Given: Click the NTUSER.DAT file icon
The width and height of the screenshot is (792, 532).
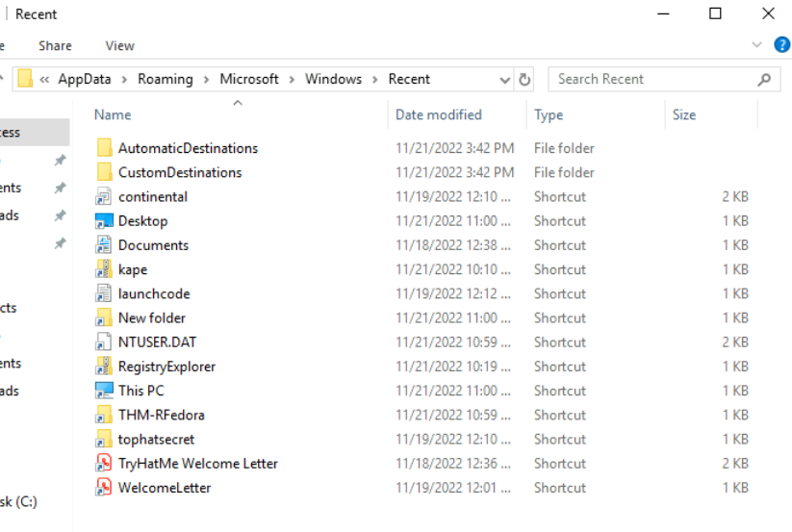Looking at the screenshot, I should 104,342.
